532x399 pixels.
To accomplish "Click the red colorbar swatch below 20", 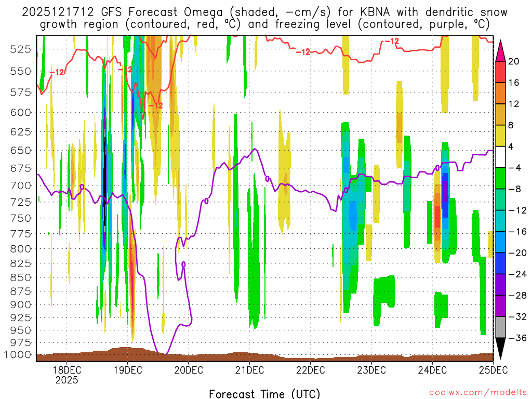I will tap(500, 72).
